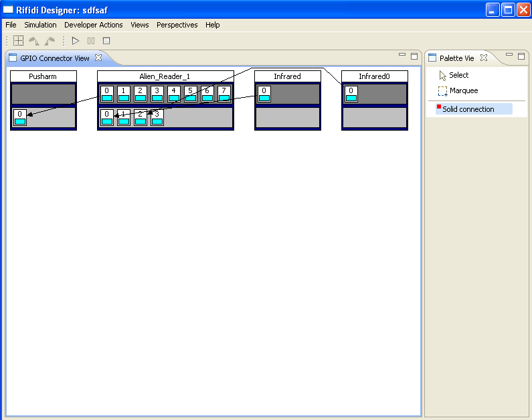Viewport: 532px width, 420px height.
Task: Click Alien_Reader_1 top row port 6
Action: tap(207, 94)
